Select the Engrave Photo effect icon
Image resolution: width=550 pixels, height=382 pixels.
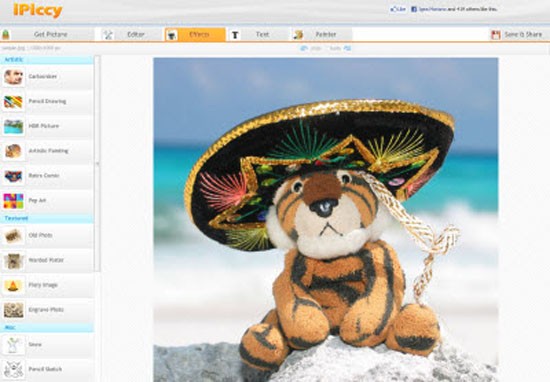[13, 310]
